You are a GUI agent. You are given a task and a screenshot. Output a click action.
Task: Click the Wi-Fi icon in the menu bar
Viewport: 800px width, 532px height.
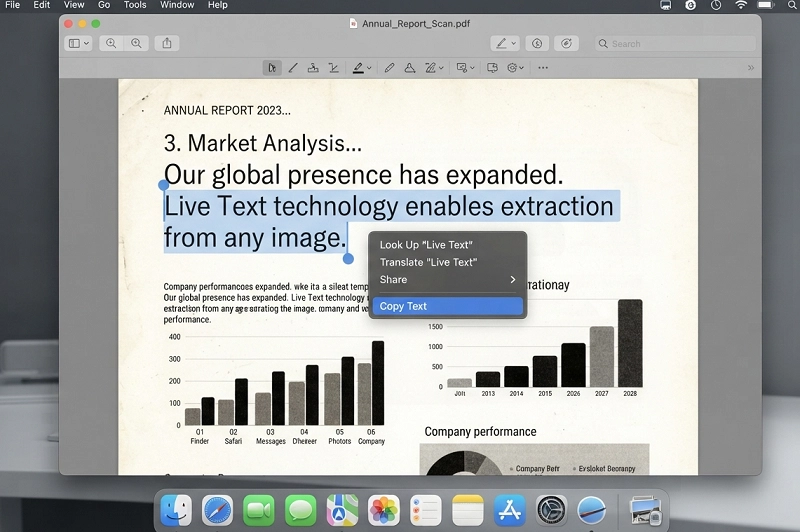741,5
